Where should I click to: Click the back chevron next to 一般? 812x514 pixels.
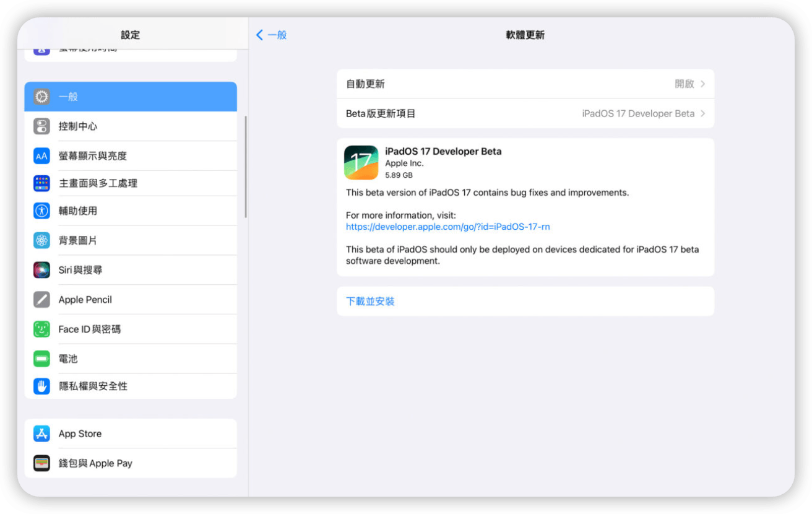click(x=260, y=35)
